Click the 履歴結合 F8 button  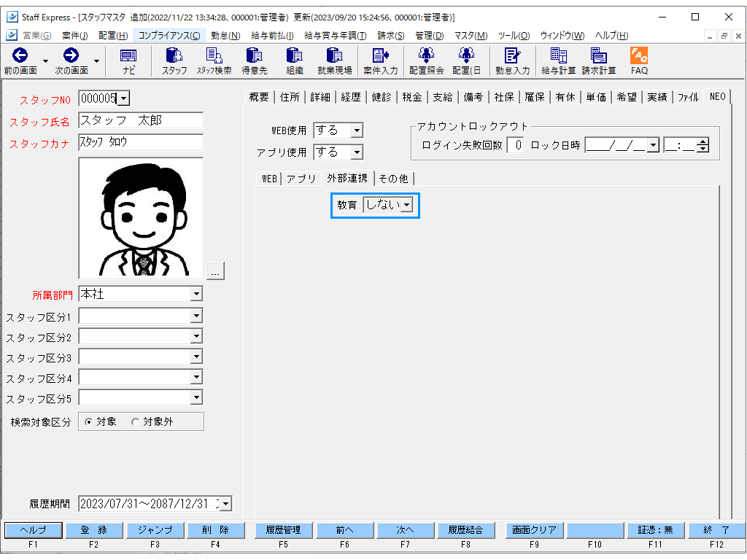pos(466,530)
